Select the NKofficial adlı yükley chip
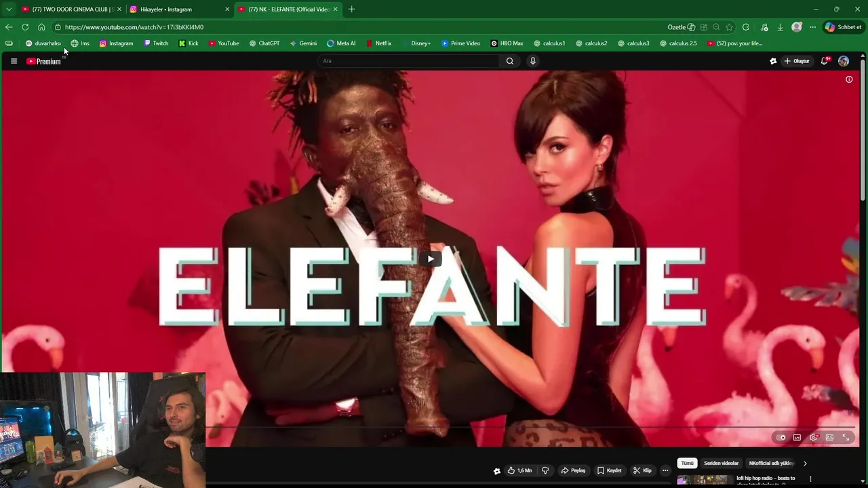Screen dimensions: 868x488 771,464
